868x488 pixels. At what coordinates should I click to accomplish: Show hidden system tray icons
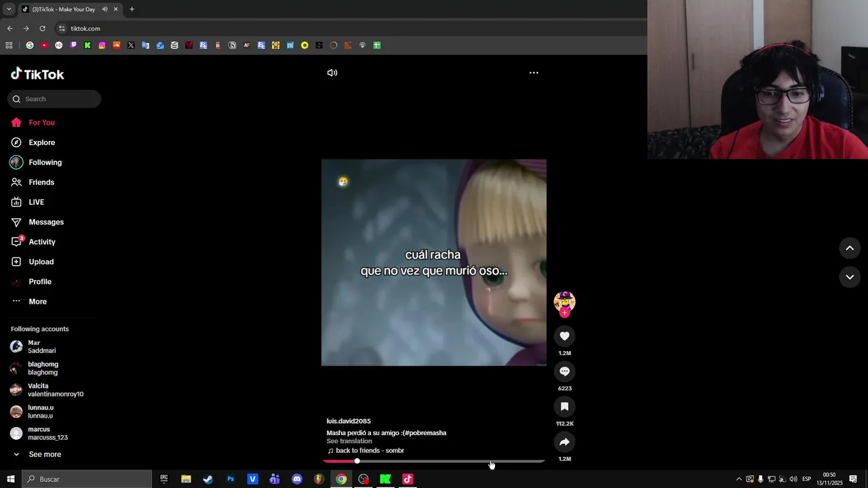(739, 479)
